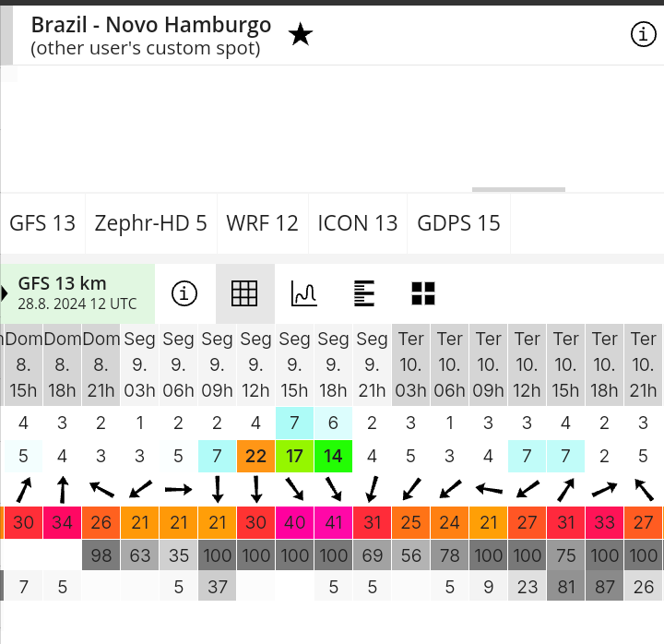Select the WRF 12 model tab
Viewport: 664px width, 644px height.
(x=263, y=223)
